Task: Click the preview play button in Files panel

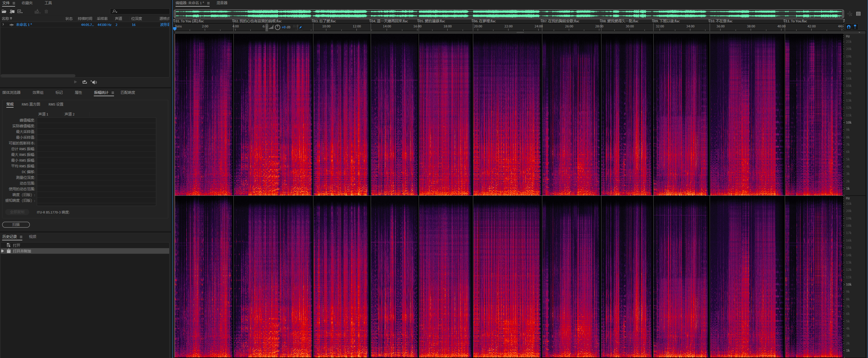Action: (75, 82)
